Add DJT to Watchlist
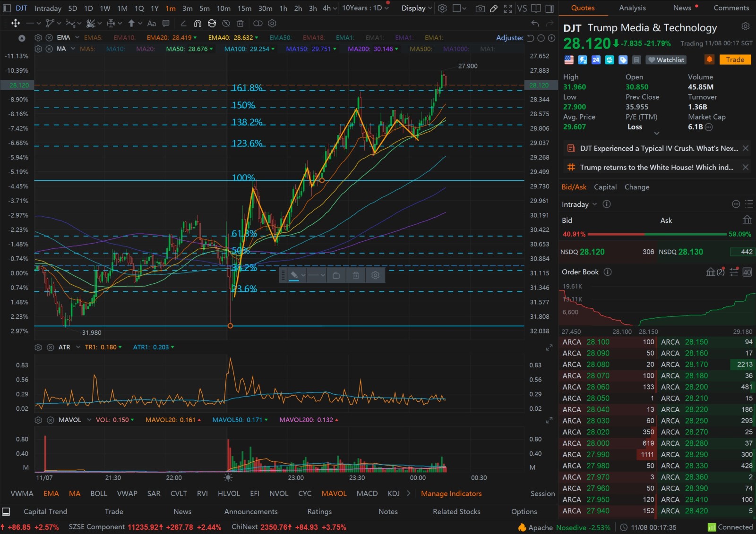This screenshot has width=756, height=534. [x=666, y=59]
